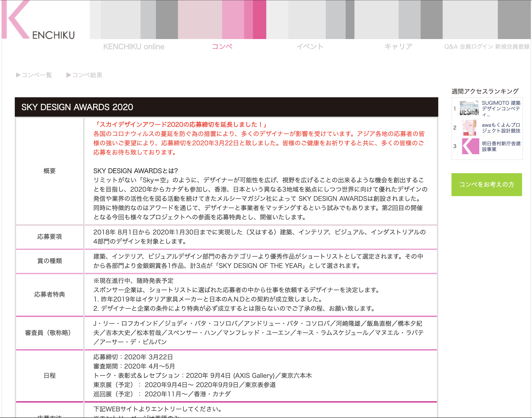Image resolution: width=532 pixels, height=418 pixels.
Task: Open the イベント navigation item
Action: coord(310,47)
